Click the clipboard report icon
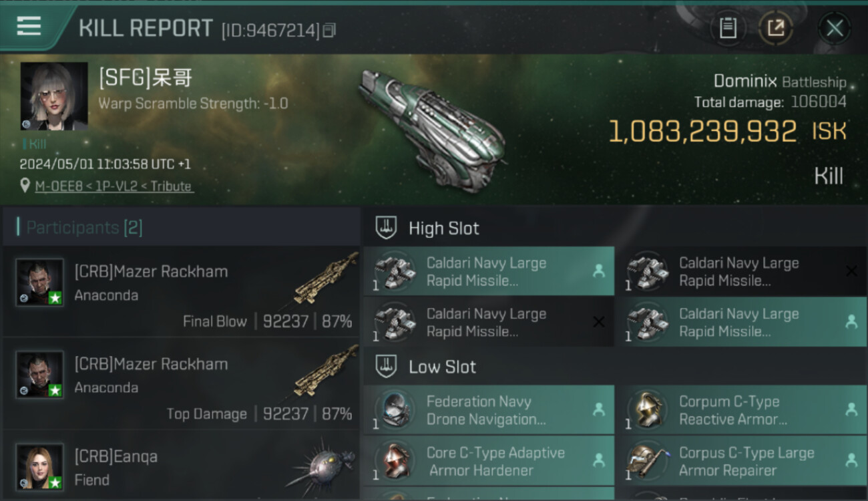 pyautogui.click(x=728, y=28)
